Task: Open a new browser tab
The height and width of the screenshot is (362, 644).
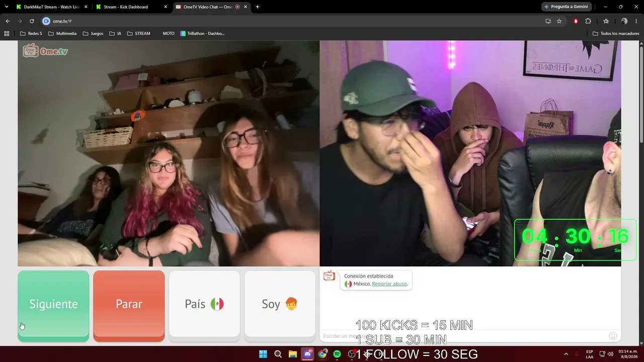Action: click(x=258, y=7)
